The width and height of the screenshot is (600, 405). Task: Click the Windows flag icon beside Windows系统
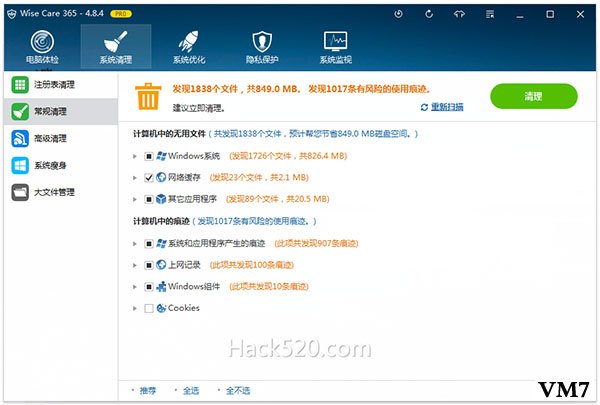[161, 156]
